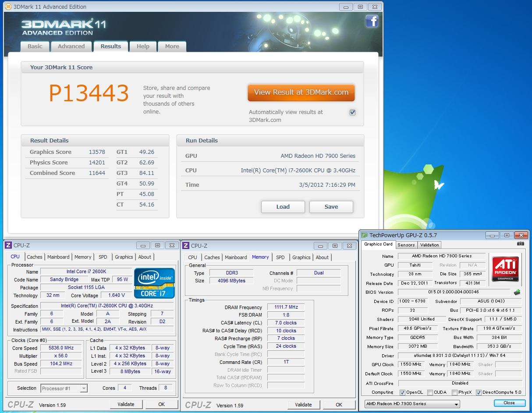532x413 pixels.
Task: Click the Driver atiumdag version field
Action: [460, 356]
